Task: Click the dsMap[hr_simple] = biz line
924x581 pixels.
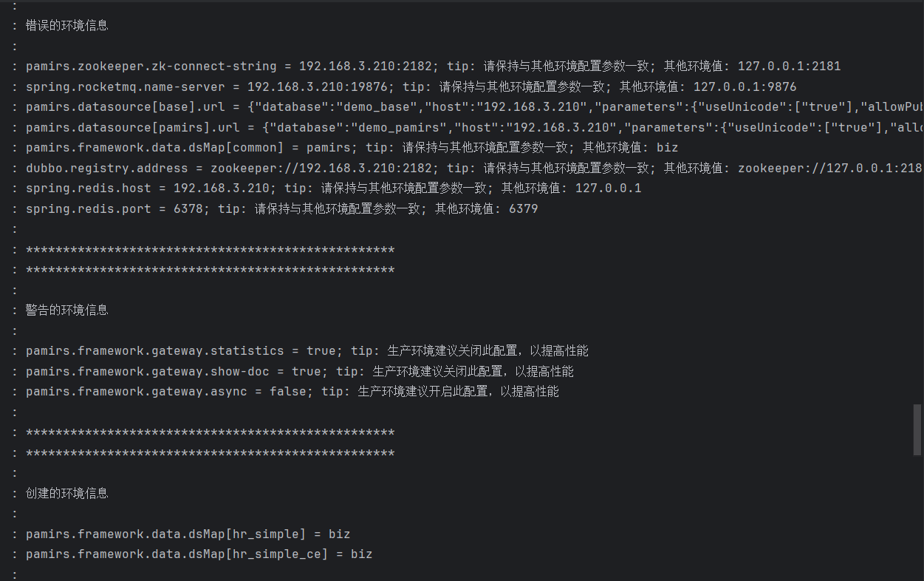Action: [188, 534]
